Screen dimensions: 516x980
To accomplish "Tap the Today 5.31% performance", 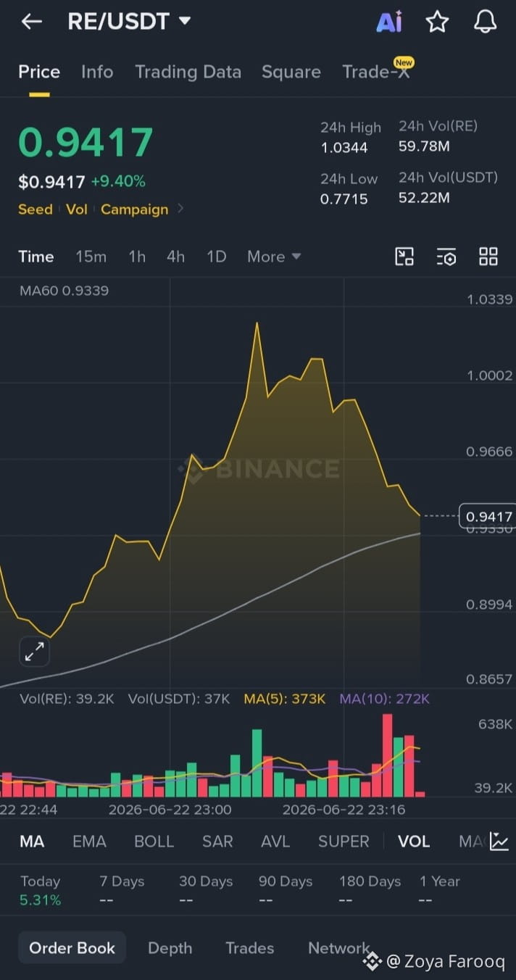I will [41, 891].
